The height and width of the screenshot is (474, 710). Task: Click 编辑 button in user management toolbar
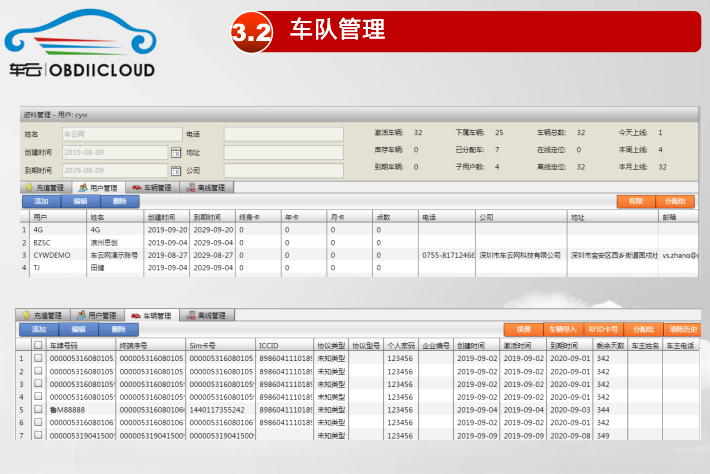click(x=80, y=201)
